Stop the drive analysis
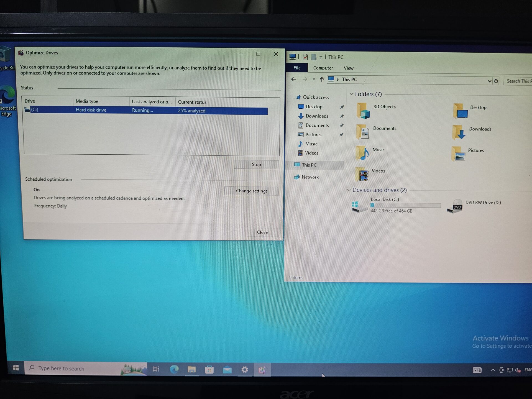The image size is (532, 399). [x=256, y=164]
